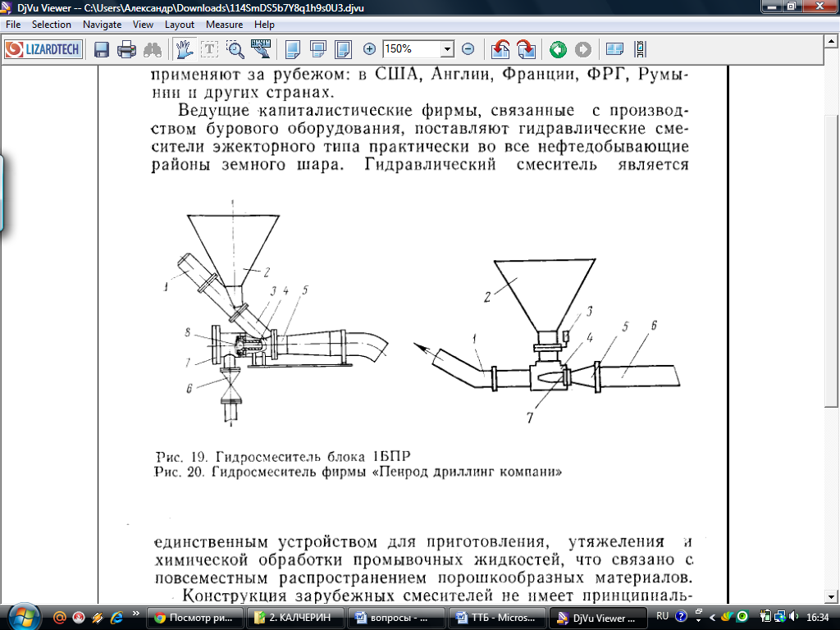Click the Рис. 20 figure caption

358,472
